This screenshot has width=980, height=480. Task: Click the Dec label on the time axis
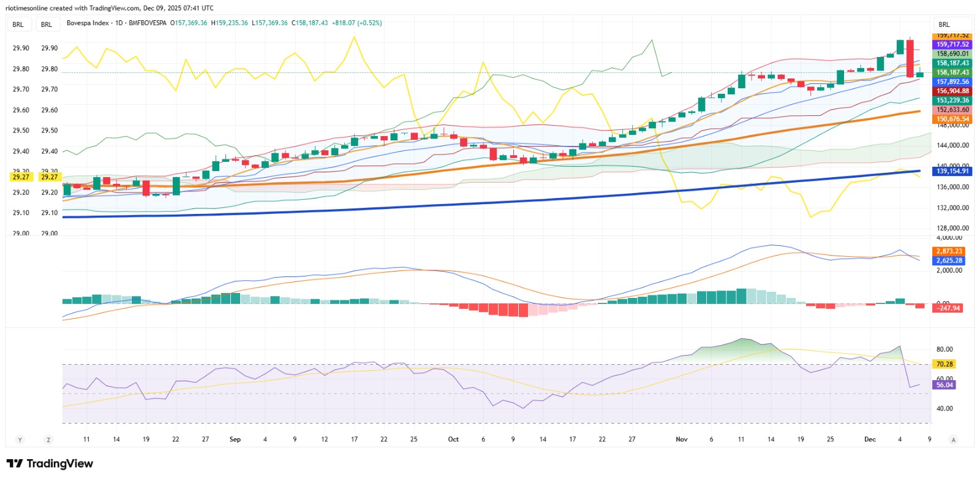pos(870,440)
